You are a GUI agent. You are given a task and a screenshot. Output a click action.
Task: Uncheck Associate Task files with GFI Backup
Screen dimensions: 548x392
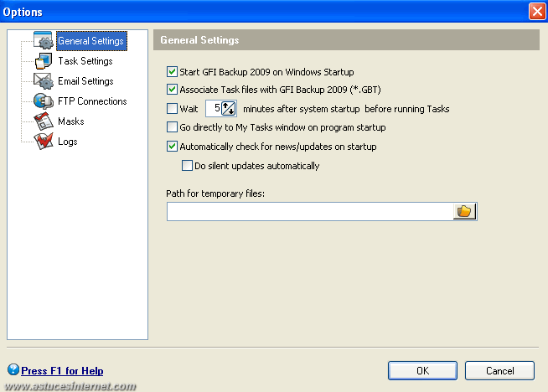(x=172, y=90)
